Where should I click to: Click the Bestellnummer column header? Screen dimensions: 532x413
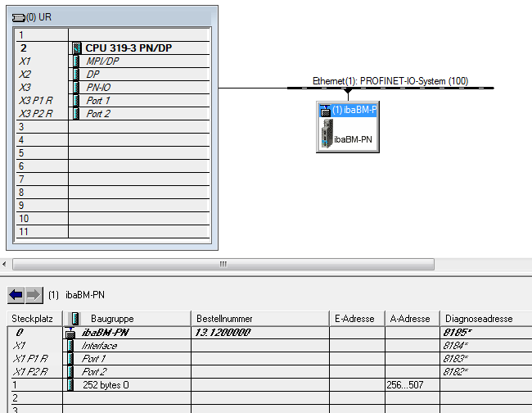[x=260, y=319]
